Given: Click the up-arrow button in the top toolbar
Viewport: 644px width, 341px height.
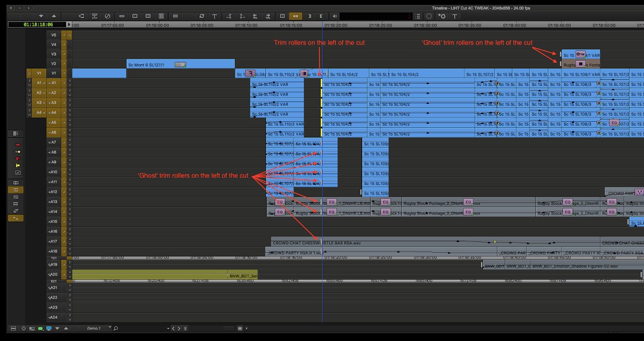Looking at the screenshot, I should 54,16.
